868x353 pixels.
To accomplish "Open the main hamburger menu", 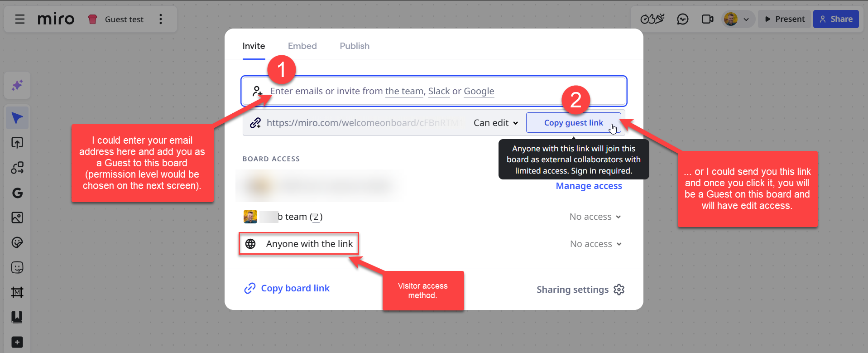I will click(x=19, y=19).
